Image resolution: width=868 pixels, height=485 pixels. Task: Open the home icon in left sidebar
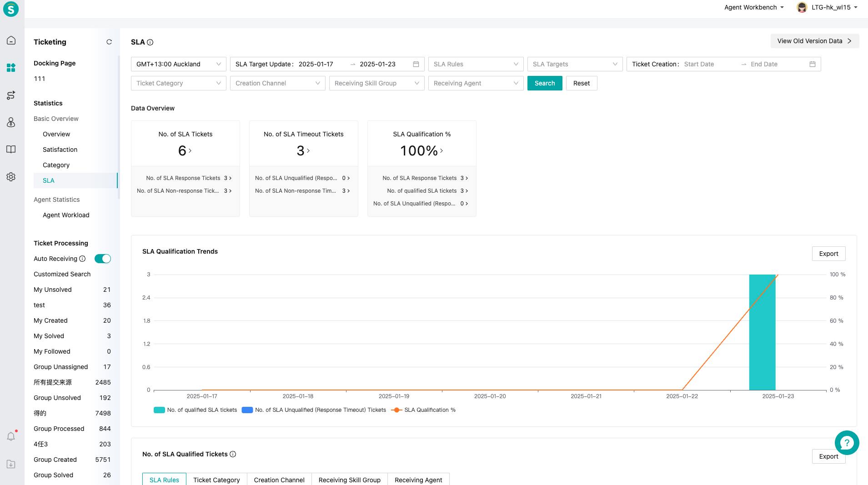coord(11,40)
